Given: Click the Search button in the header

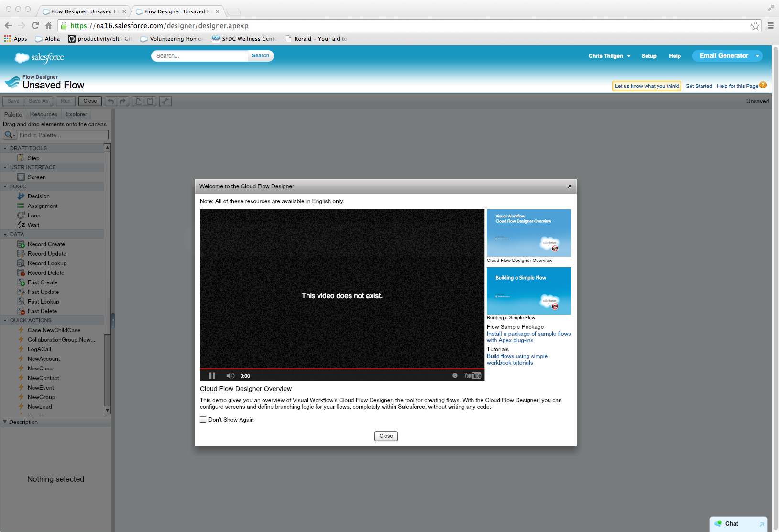Looking at the screenshot, I should (x=261, y=56).
